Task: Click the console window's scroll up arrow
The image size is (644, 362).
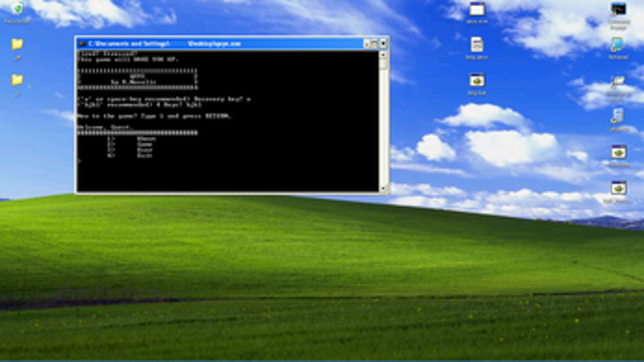Action: pyautogui.click(x=383, y=54)
